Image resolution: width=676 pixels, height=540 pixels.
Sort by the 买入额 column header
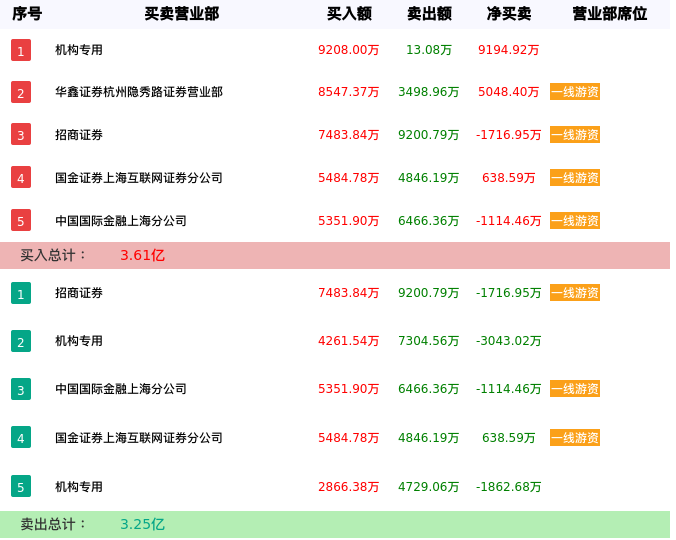pyautogui.click(x=349, y=14)
